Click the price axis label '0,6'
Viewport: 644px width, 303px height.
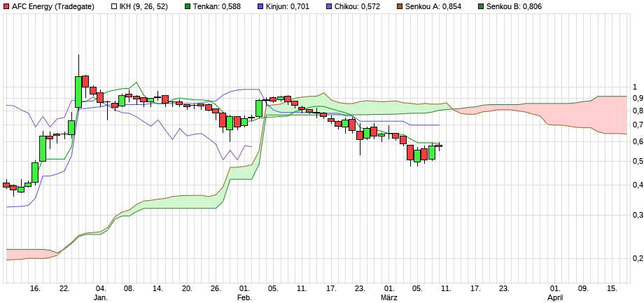tap(638, 141)
